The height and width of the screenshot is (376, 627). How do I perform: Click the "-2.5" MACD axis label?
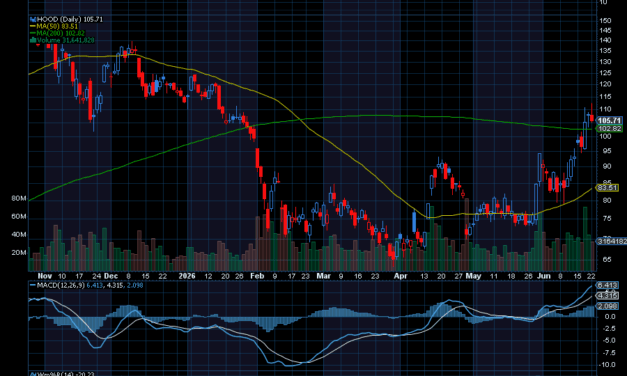tap(609, 328)
